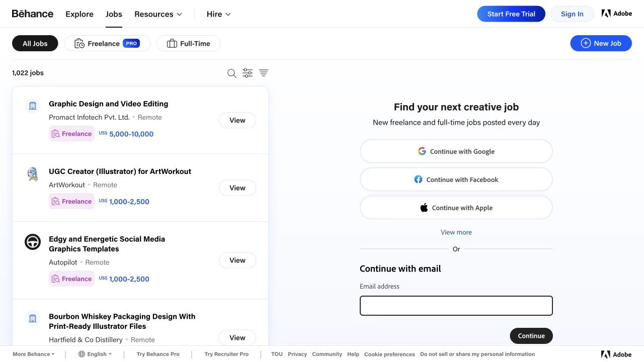
Task: Click the Autopilot steering wheel logo
Action: 33,242
